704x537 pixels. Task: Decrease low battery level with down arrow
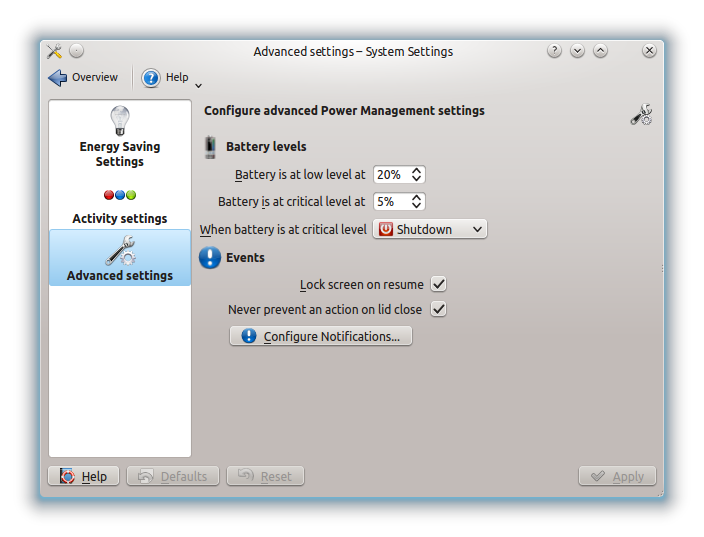click(x=416, y=179)
